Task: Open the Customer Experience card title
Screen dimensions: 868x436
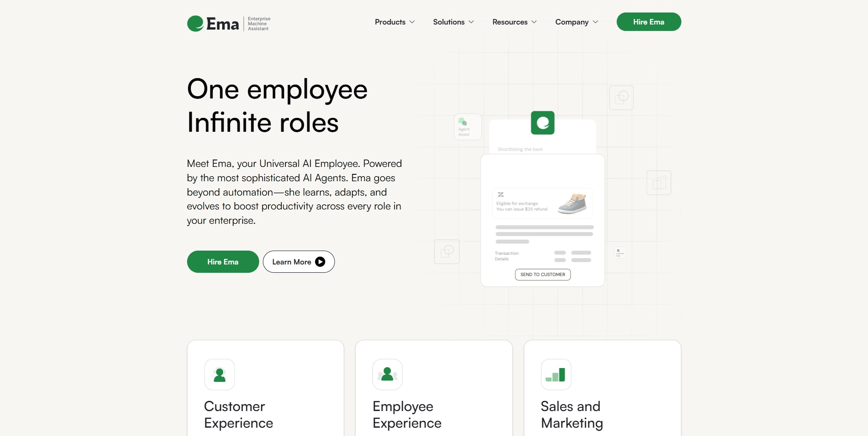Action: click(x=238, y=415)
